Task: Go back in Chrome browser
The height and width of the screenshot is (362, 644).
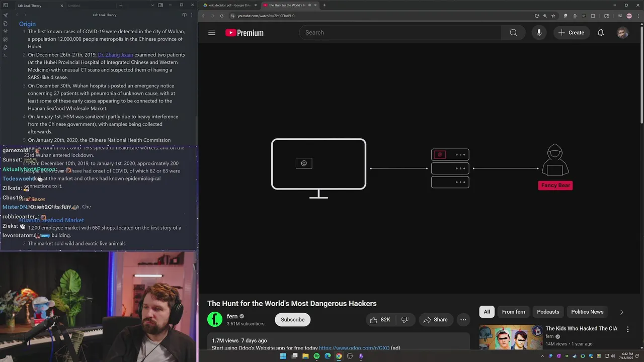Action: [204, 16]
